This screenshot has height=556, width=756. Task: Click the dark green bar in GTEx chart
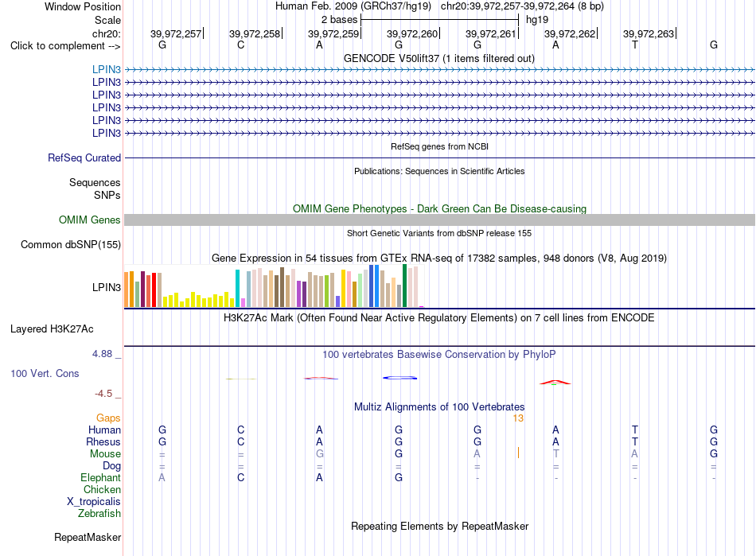(404, 286)
